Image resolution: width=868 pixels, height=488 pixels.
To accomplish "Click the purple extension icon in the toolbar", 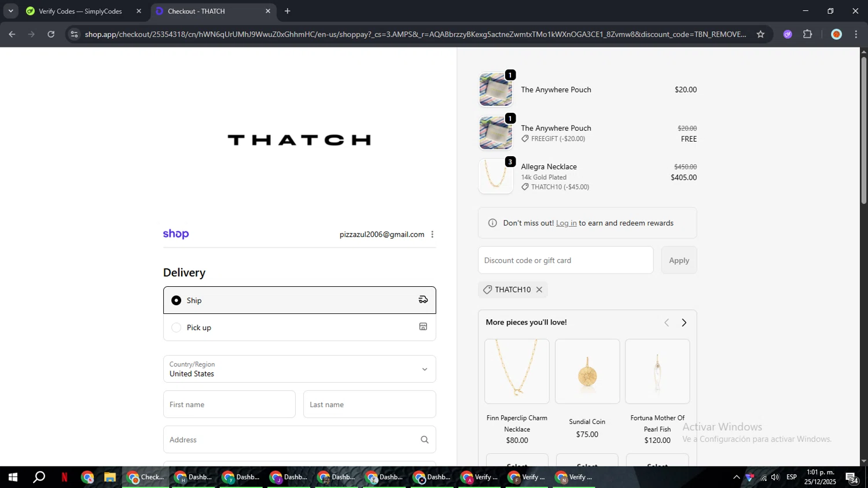I will click(x=788, y=34).
